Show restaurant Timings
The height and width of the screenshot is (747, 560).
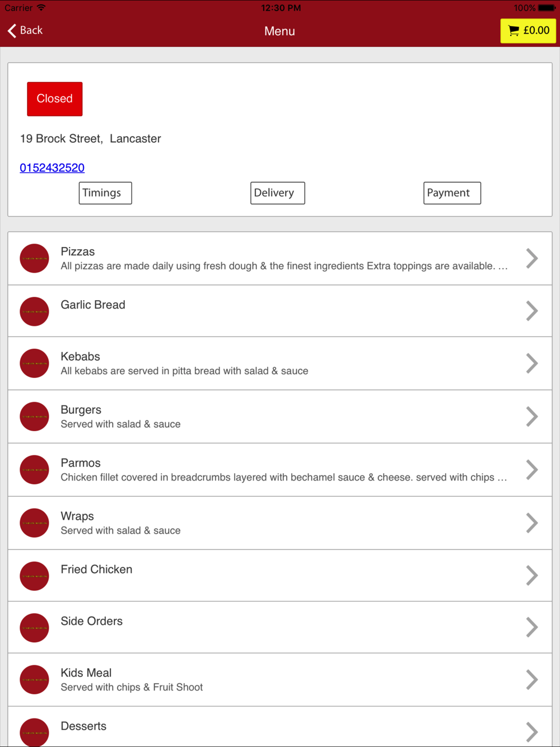[x=105, y=193]
